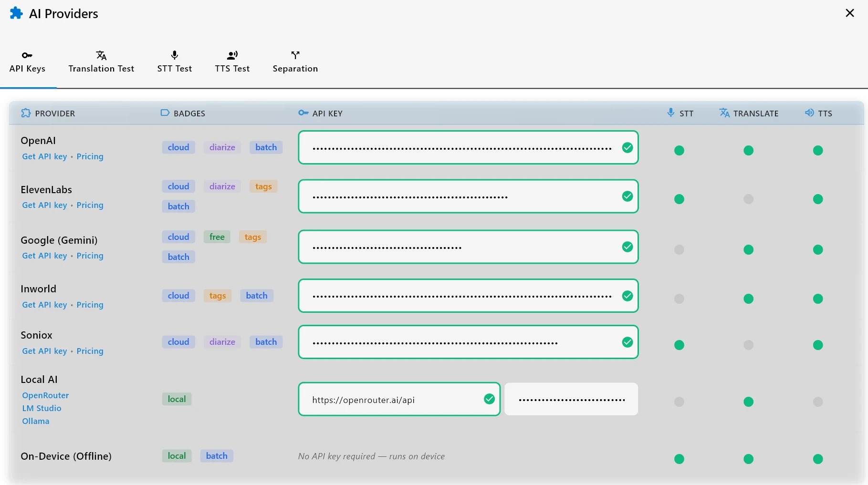Screen dimensions: 868x485
Task: Toggle On-Device STT status dot
Action: point(679,459)
